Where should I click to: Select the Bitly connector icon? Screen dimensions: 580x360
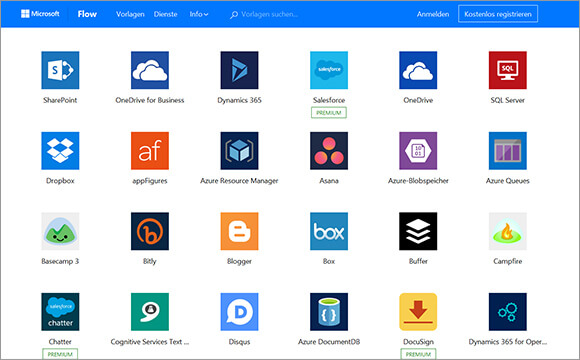[x=150, y=231]
